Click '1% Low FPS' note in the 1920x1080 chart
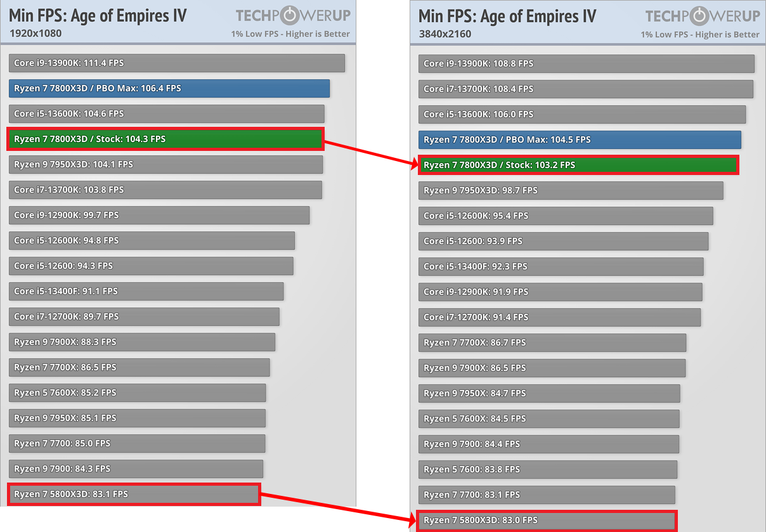The height and width of the screenshot is (532, 766). click(x=290, y=34)
